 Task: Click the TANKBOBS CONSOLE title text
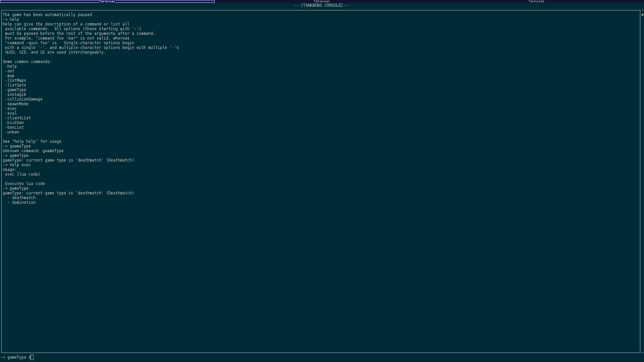[x=322, y=5]
